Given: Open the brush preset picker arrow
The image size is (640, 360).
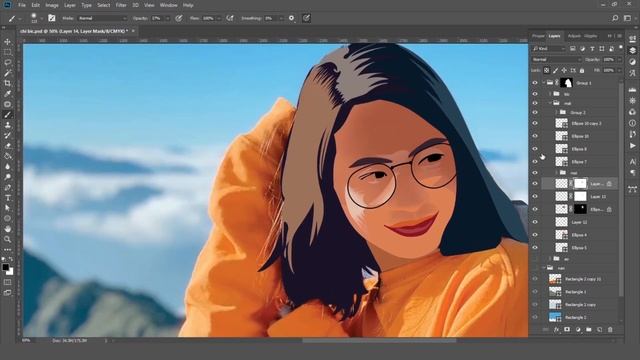Looking at the screenshot, I should tap(42, 18).
